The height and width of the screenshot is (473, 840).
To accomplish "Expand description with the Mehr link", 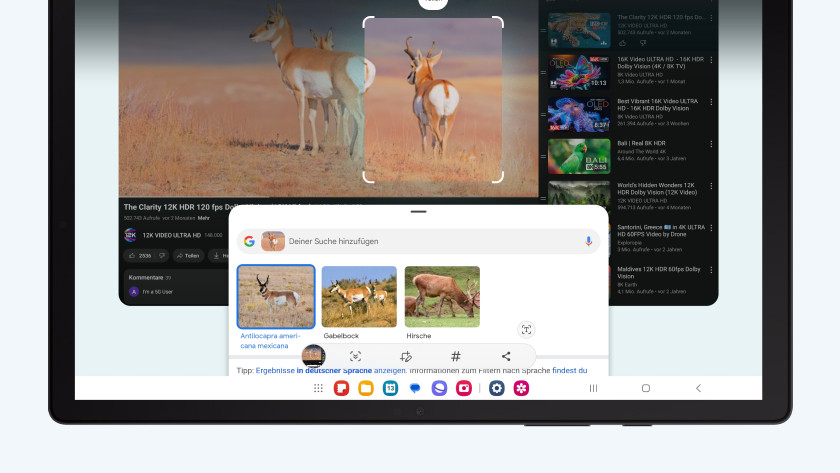I will coord(203,217).
